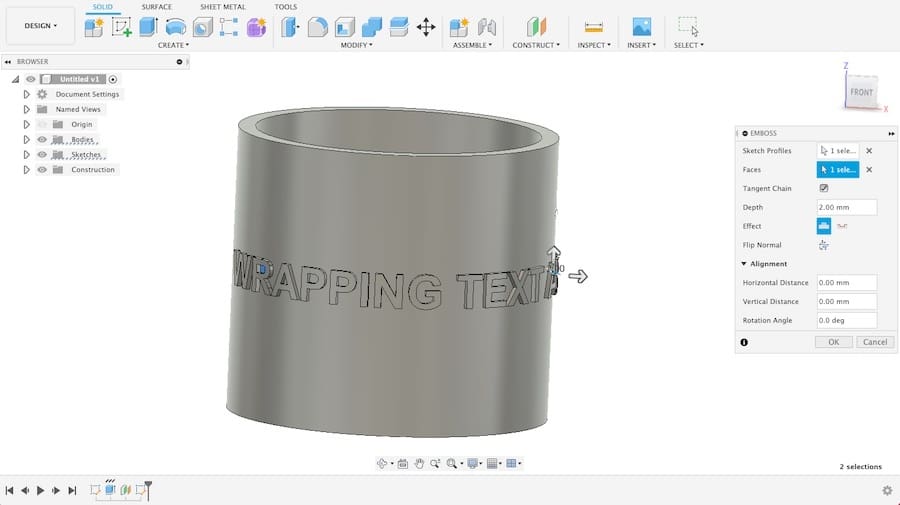The image size is (900, 505).
Task: Open the ASSEMBLE dropdown menu
Action: (472, 45)
